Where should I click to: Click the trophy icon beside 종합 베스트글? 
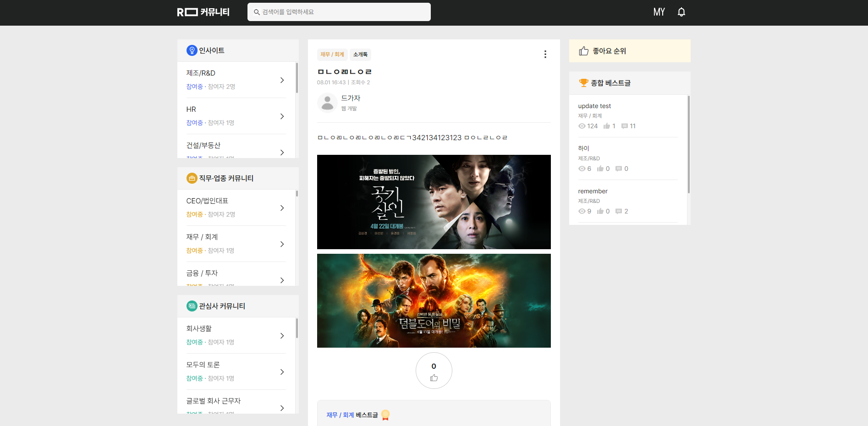pos(583,83)
